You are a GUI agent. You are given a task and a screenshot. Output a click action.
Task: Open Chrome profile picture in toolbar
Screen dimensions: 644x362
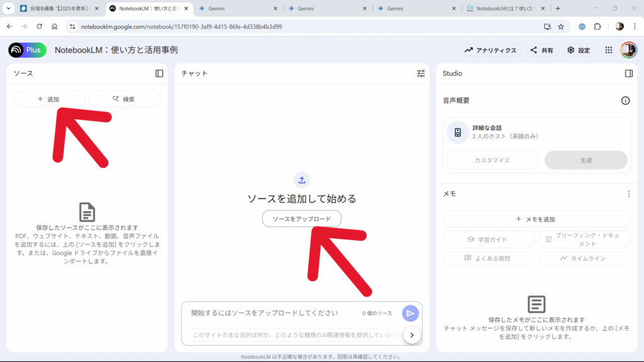[619, 26]
